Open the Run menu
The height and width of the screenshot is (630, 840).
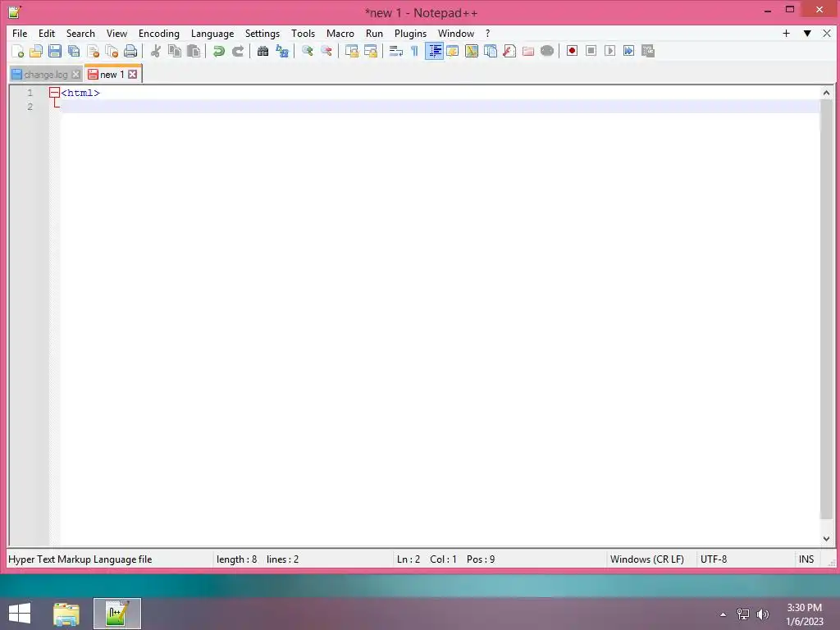[374, 33]
